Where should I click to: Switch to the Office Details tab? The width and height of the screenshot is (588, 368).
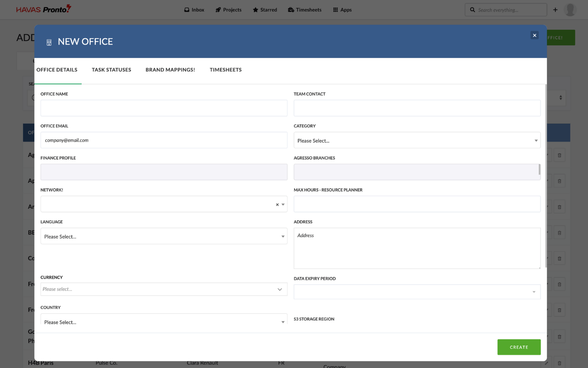(57, 70)
